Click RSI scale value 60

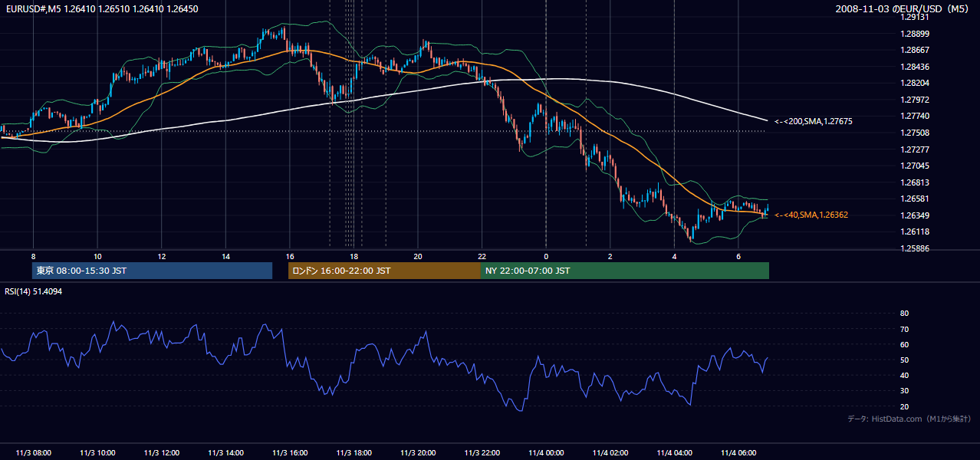click(904, 344)
